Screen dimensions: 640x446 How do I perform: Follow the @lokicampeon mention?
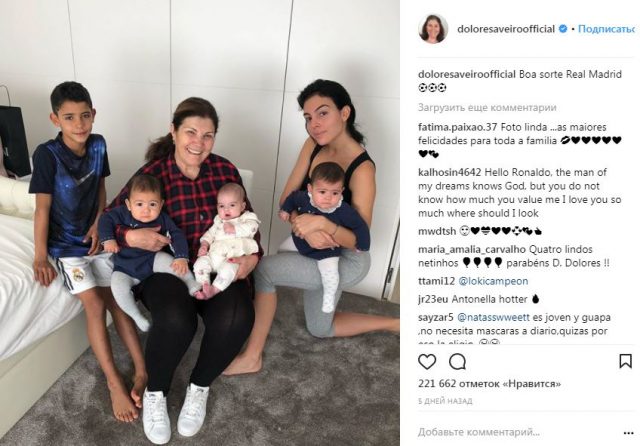coord(493,281)
